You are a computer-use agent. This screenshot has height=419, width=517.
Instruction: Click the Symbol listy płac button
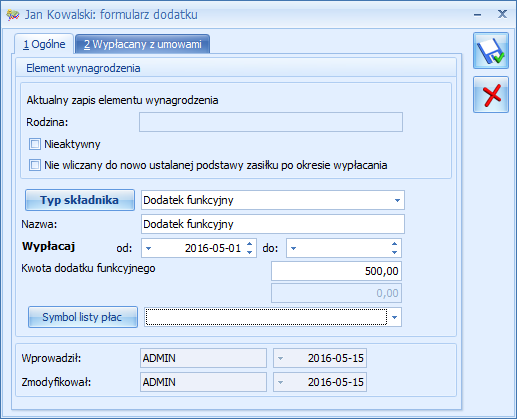(83, 317)
